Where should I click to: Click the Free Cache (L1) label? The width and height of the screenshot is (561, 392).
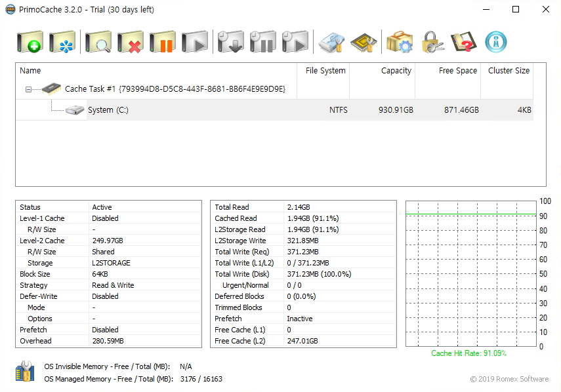click(240, 330)
